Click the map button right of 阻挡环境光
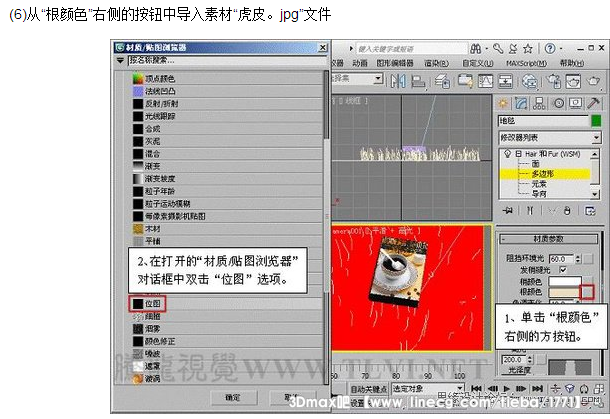The image size is (610, 419). (589, 259)
